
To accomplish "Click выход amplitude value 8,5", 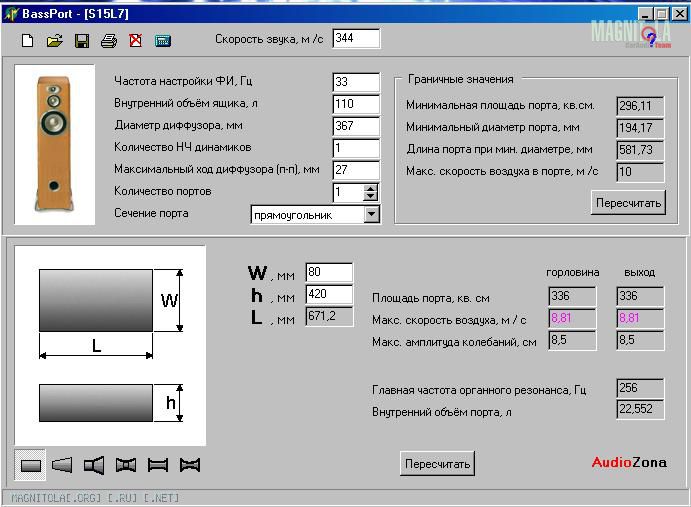I will click(640, 340).
